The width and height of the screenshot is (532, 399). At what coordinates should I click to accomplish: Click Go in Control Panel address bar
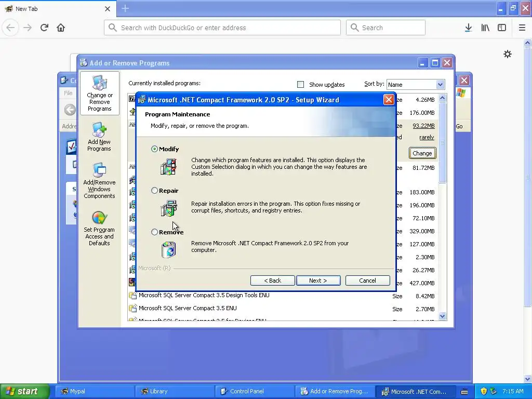(x=459, y=126)
